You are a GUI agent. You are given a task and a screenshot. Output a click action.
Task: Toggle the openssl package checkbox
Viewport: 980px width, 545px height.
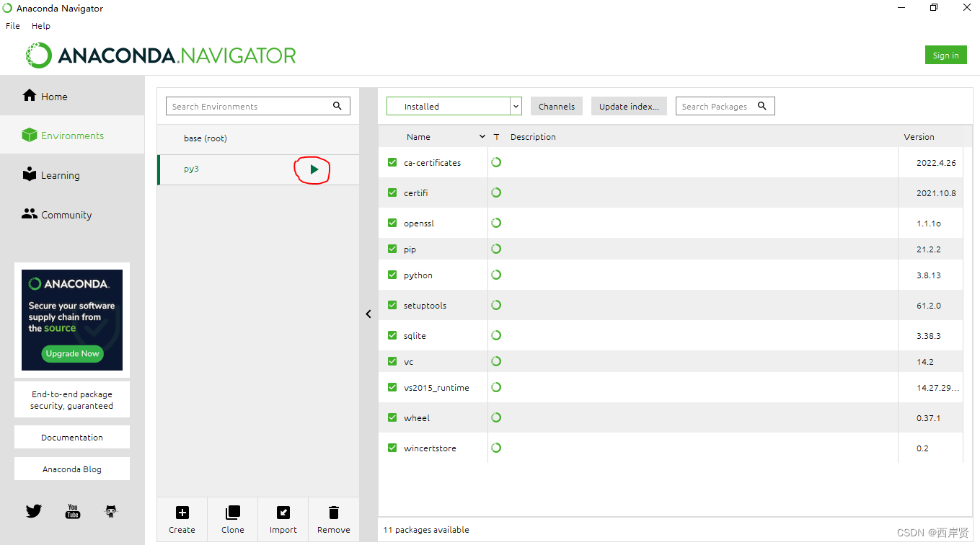tap(392, 223)
